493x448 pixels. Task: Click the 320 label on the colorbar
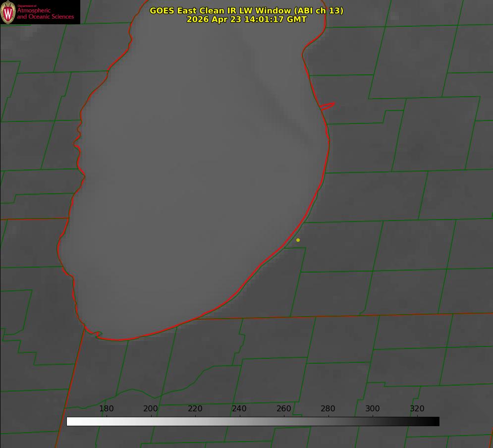417,408
